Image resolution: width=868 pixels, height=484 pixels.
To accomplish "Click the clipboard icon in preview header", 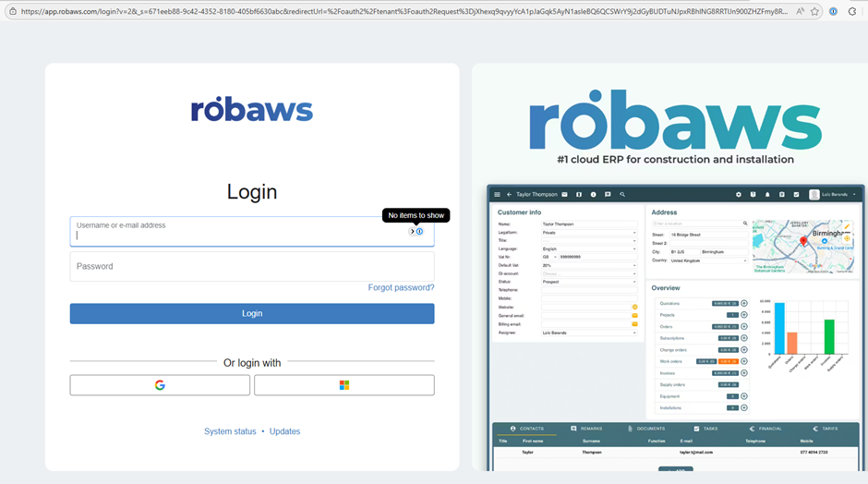I will [x=781, y=194].
